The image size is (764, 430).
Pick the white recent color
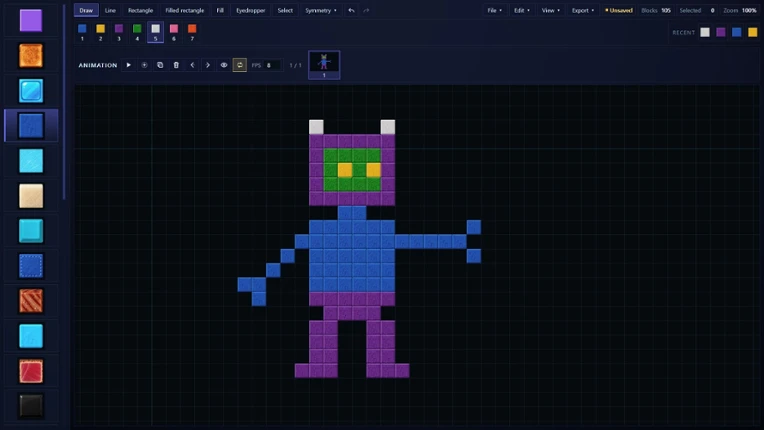[x=705, y=32]
